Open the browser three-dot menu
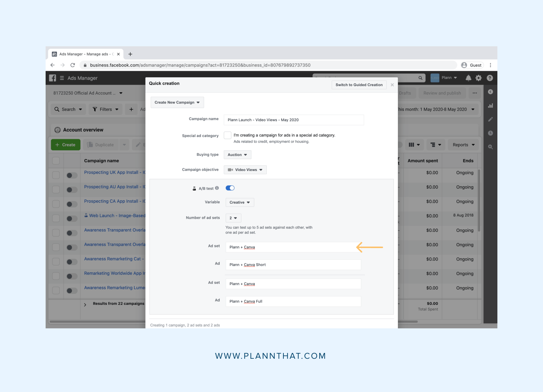Viewport: 543px width, 392px height. click(x=491, y=65)
